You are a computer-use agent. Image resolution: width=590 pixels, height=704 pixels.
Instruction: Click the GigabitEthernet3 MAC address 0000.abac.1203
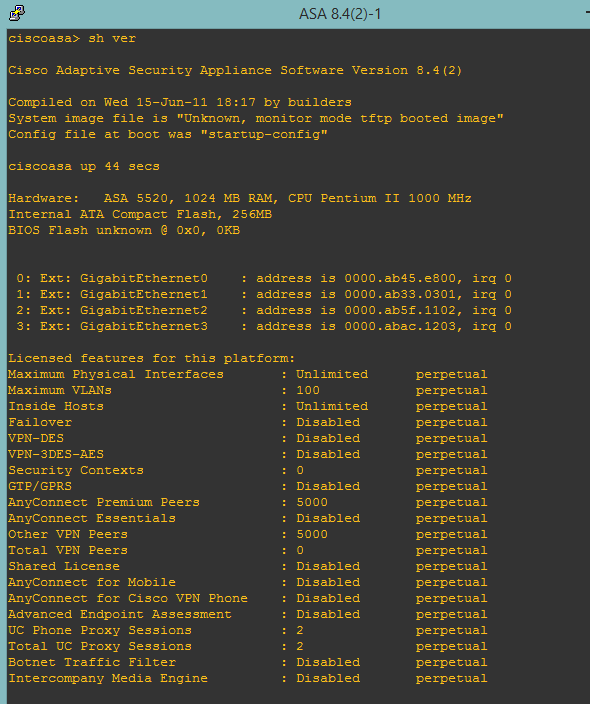tap(400, 326)
